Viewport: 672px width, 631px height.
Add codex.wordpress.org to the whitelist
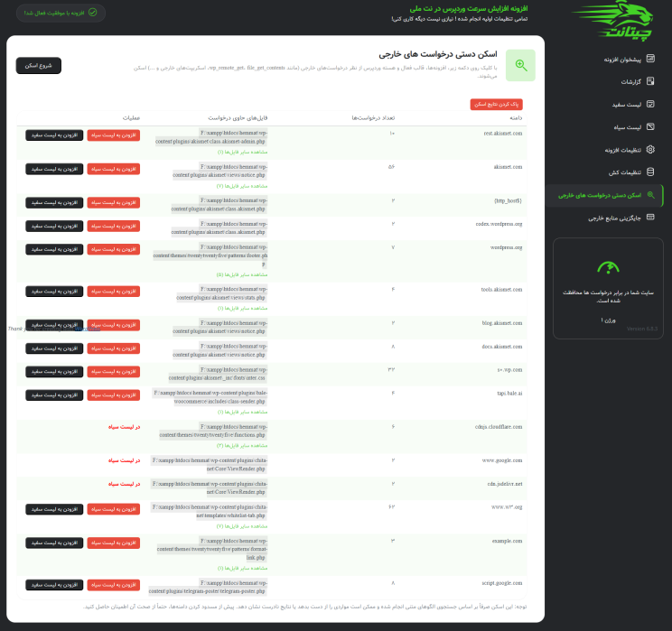[x=54, y=226]
